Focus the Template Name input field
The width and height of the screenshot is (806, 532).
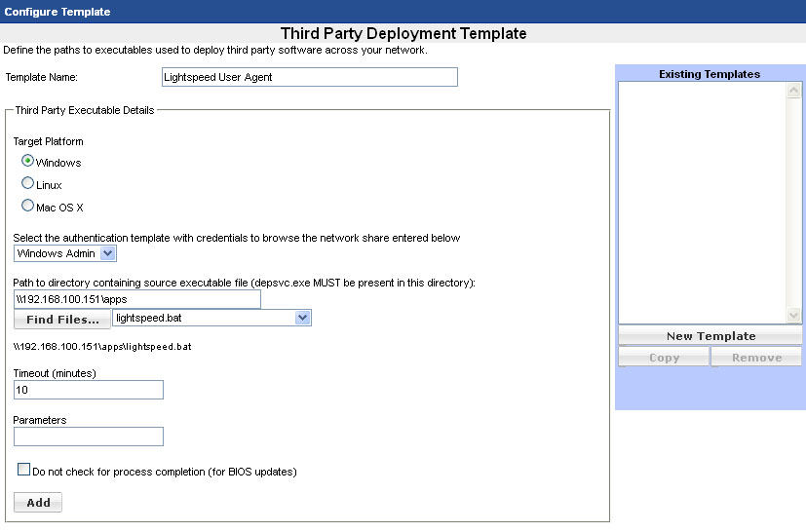point(309,77)
